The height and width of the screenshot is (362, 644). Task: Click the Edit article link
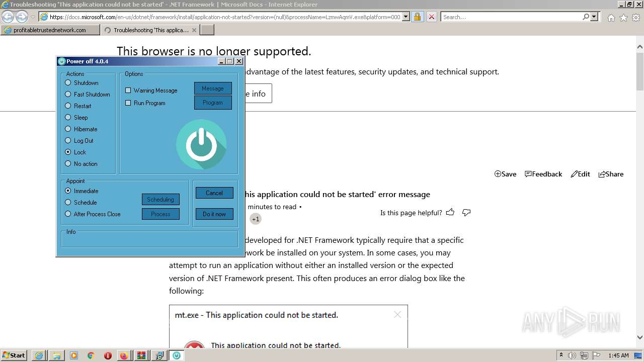[x=580, y=174]
